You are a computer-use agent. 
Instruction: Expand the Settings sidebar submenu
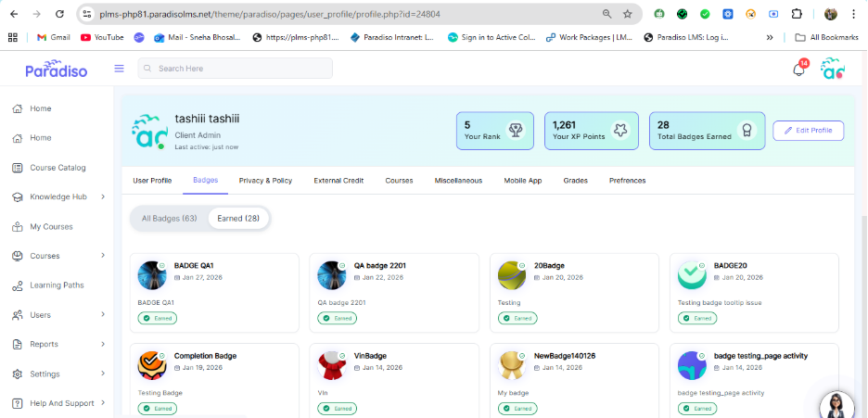(x=102, y=374)
